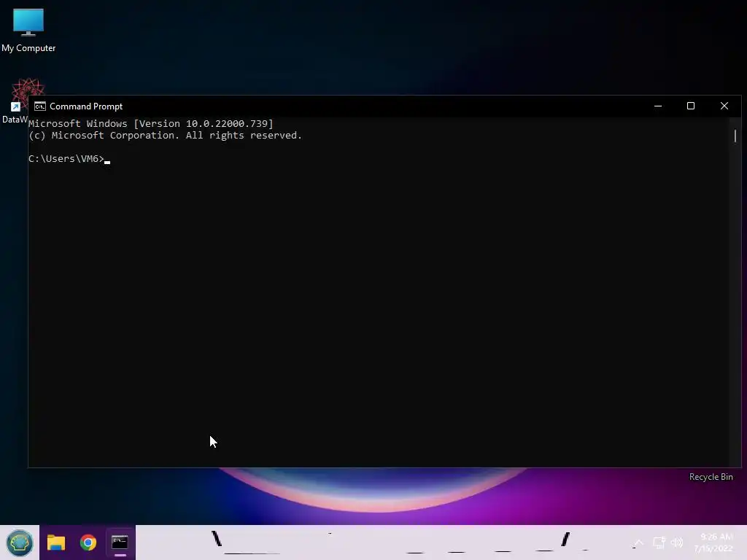Open the volume tray icon
Screen dimensions: 747x560
(677, 542)
